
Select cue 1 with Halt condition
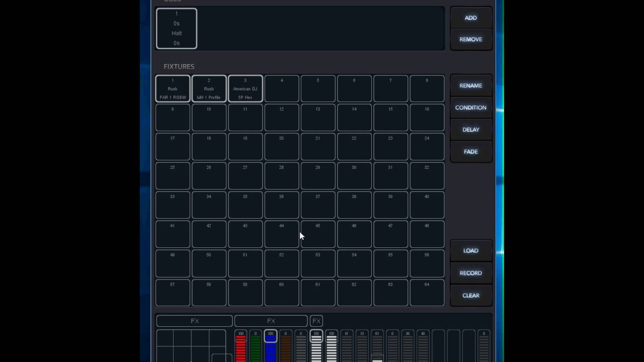click(177, 29)
